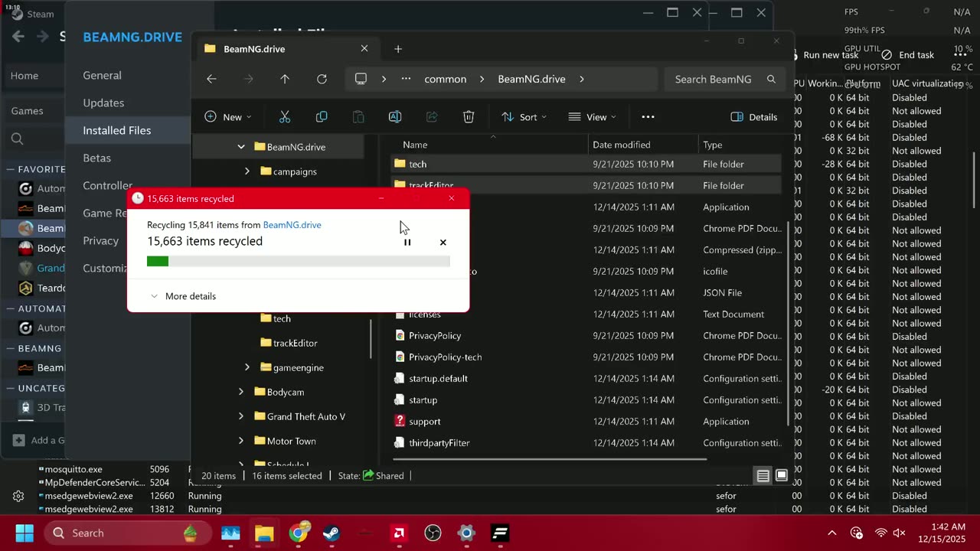The width and height of the screenshot is (980, 551).
Task: Open Steam from the Windows taskbar
Action: [332, 533]
